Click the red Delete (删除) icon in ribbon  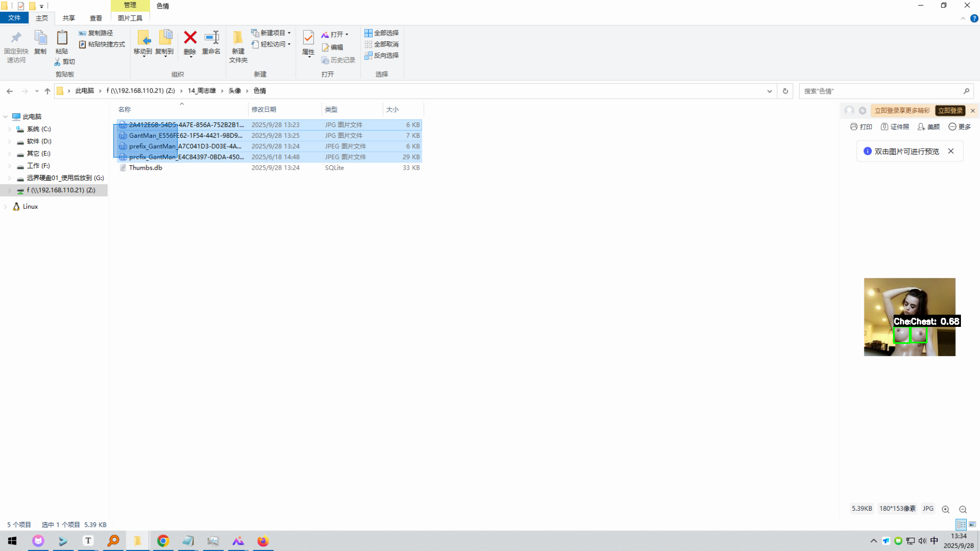click(190, 38)
